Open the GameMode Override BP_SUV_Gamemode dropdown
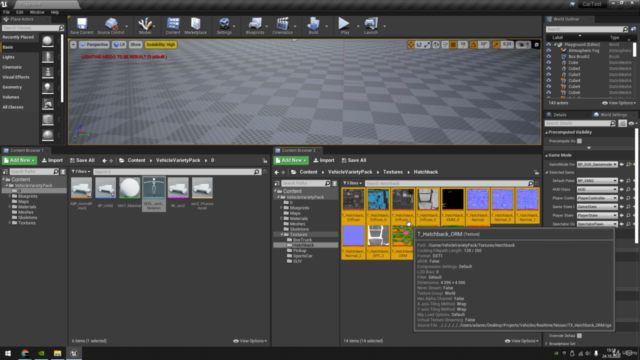Image resolution: width=640 pixels, height=360 pixels. coord(597,164)
